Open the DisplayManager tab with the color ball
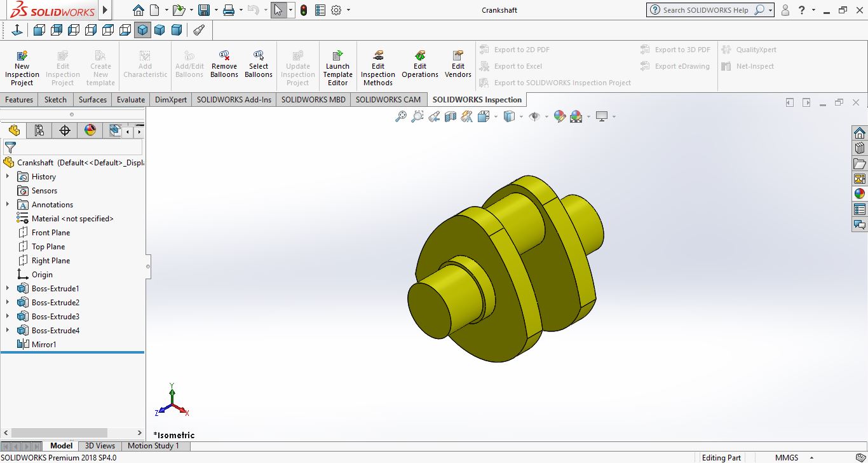This screenshot has height=463, width=868. click(90, 130)
